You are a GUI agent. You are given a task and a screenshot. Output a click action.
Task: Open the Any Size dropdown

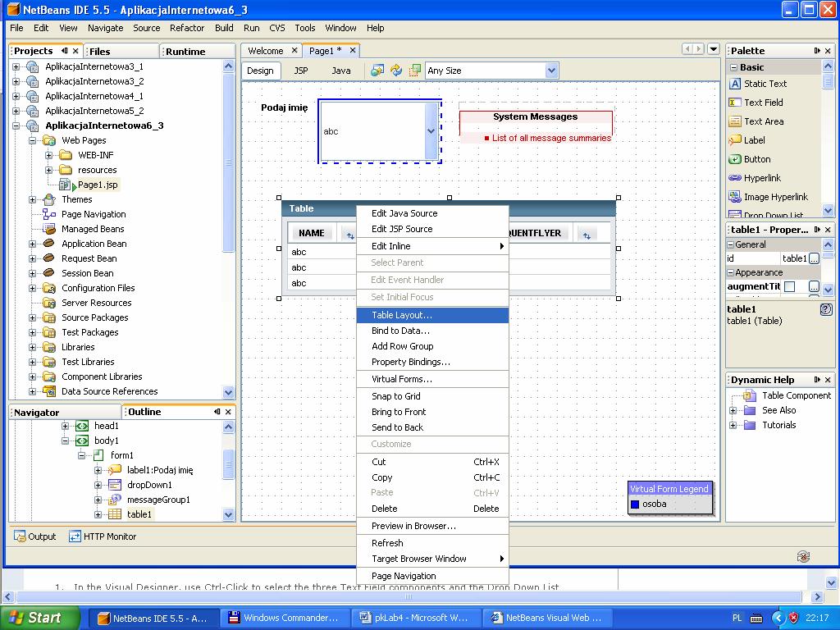(x=551, y=71)
